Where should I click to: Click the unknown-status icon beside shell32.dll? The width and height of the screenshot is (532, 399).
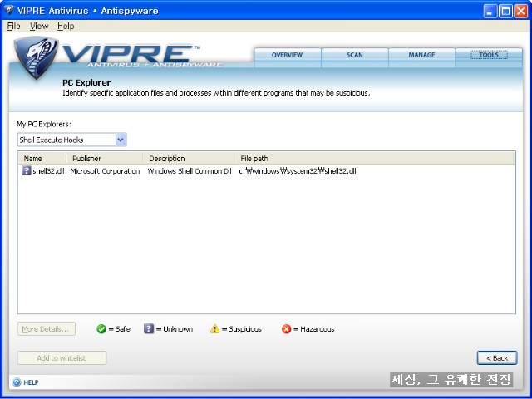(26, 170)
